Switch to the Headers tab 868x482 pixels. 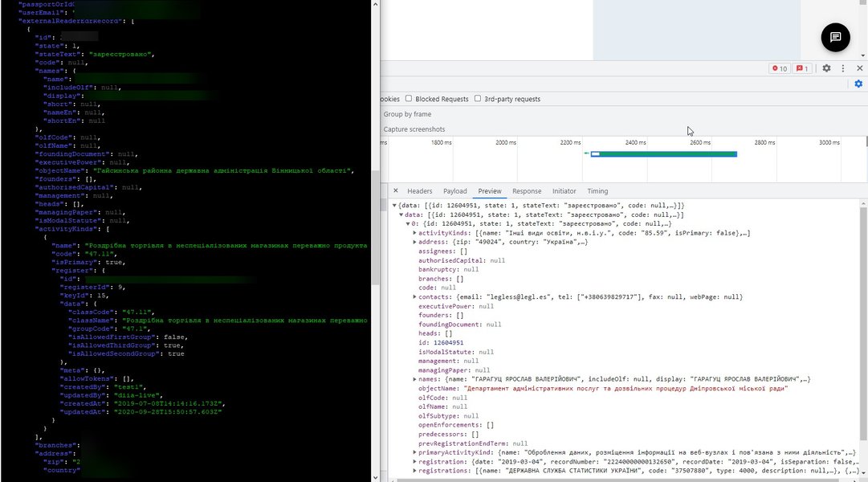click(419, 191)
